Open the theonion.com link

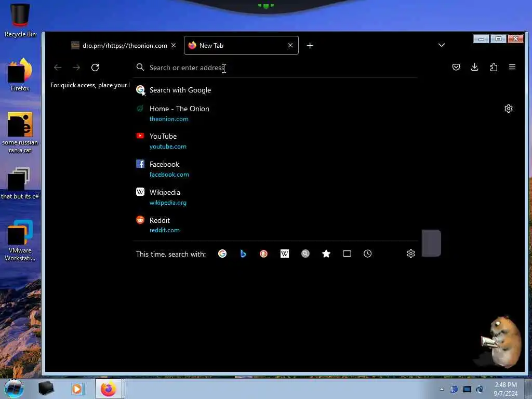pyautogui.click(x=169, y=119)
